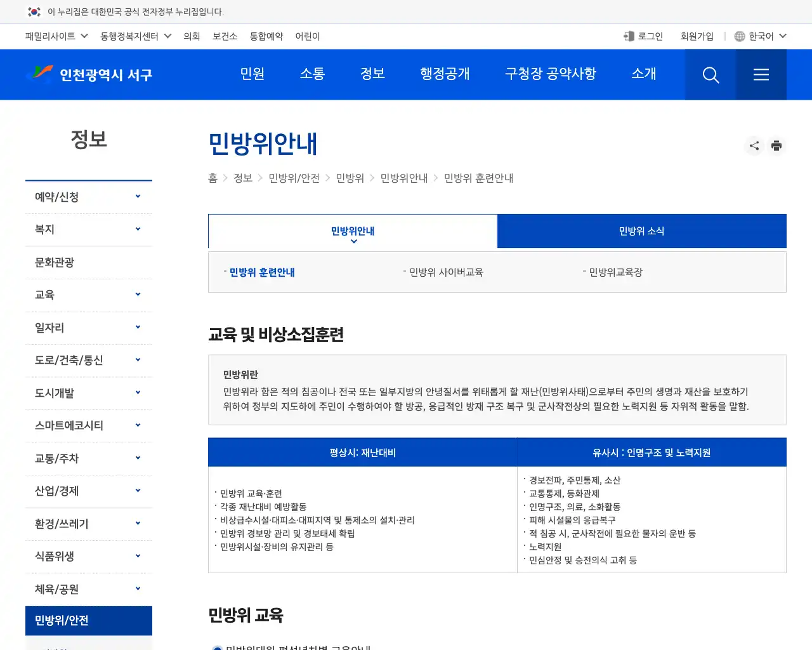Click the print icon near the page title
The height and width of the screenshot is (650, 812).
[776, 145]
